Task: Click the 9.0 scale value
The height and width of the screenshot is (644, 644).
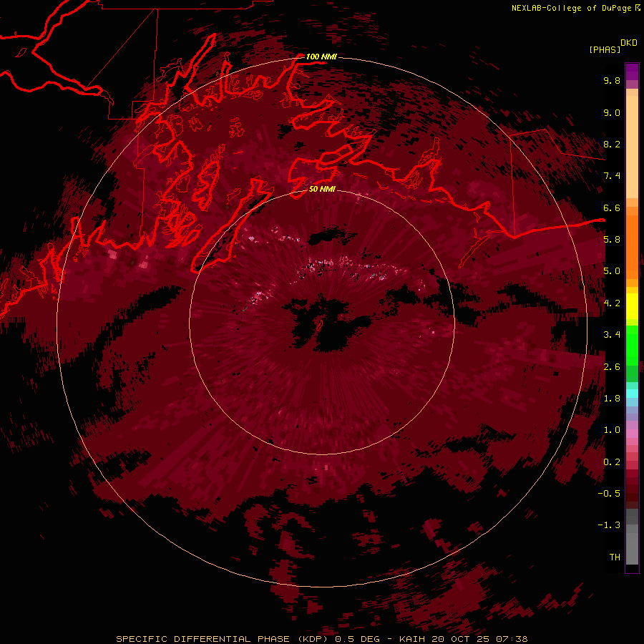Action: (x=612, y=112)
